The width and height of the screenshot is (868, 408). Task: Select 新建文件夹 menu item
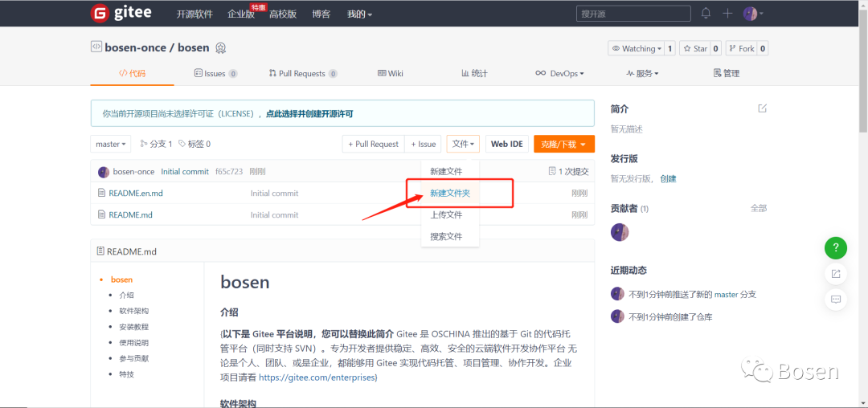click(450, 193)
